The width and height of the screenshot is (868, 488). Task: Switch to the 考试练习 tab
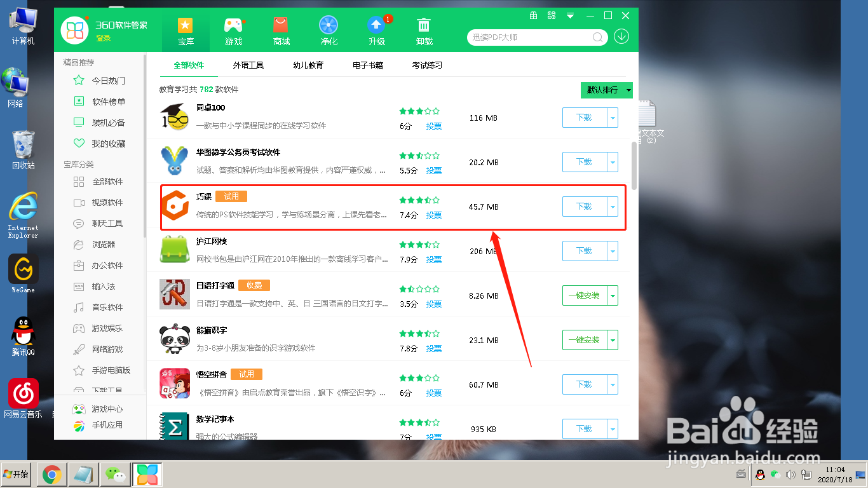click(427, 65)
